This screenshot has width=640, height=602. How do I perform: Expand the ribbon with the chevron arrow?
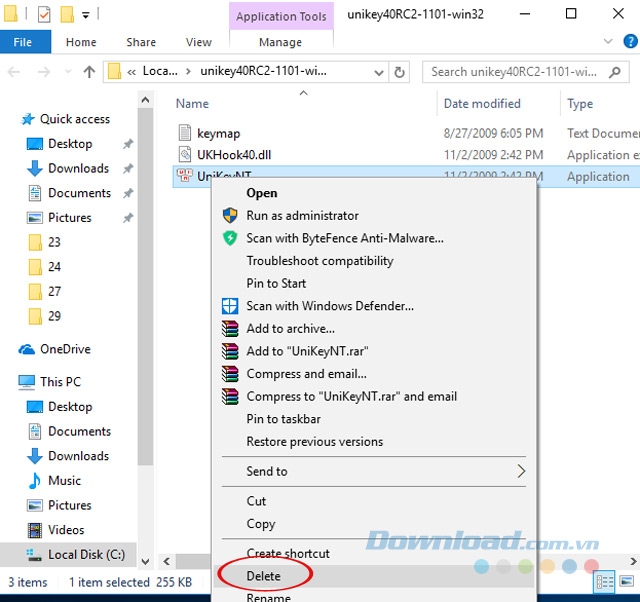[608, 41]
